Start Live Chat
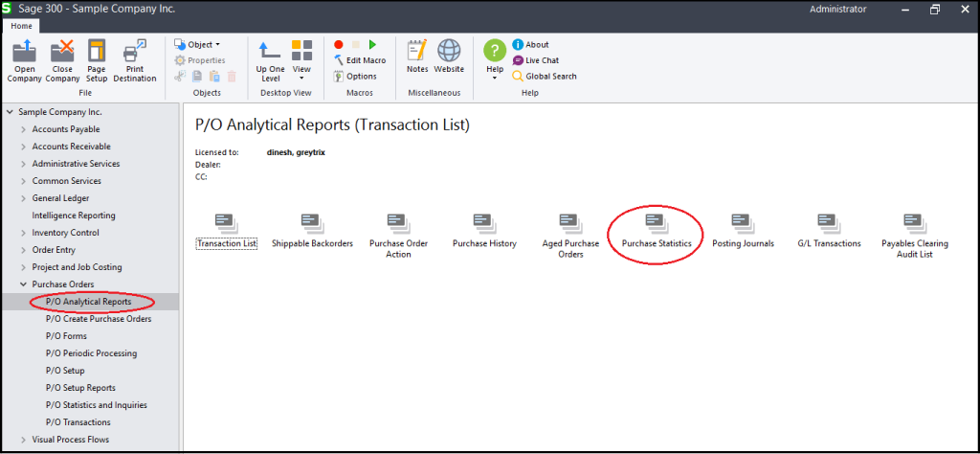Viewport: 980px width, 454px height. click(536, 60)
